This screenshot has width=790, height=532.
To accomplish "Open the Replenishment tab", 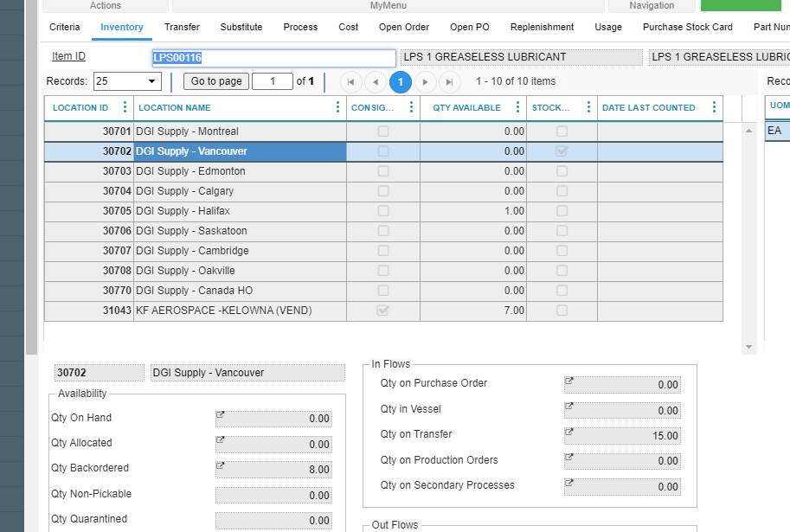I will pos(542,27).
